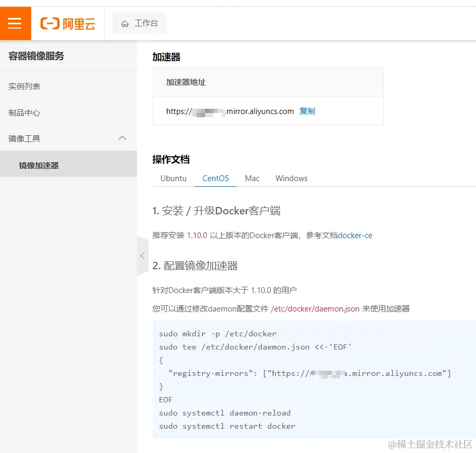Click the 'sudo tee /etc/docker/daemon.json' code line
476x453 pixels.
click(x=255, y=347)
